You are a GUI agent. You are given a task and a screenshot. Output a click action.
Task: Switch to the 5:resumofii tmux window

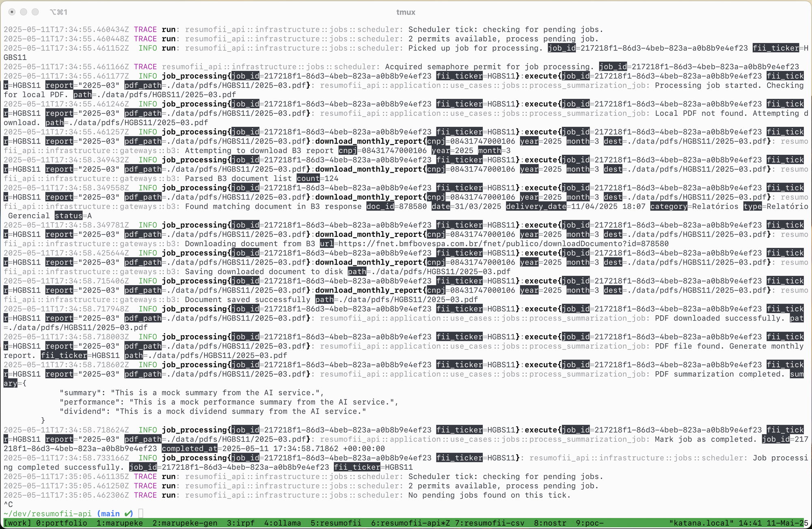336,523
